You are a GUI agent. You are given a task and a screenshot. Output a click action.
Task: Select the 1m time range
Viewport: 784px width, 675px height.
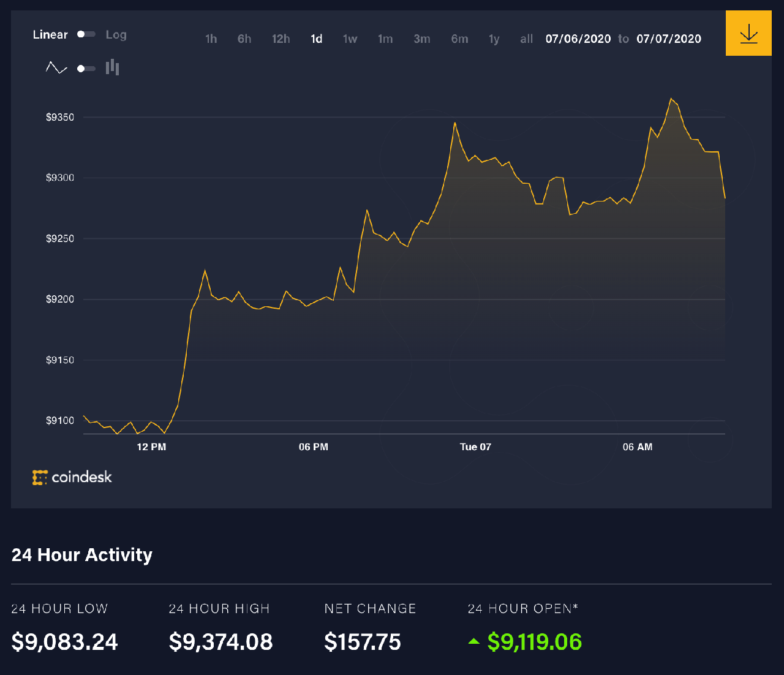(x=385, y=39)
